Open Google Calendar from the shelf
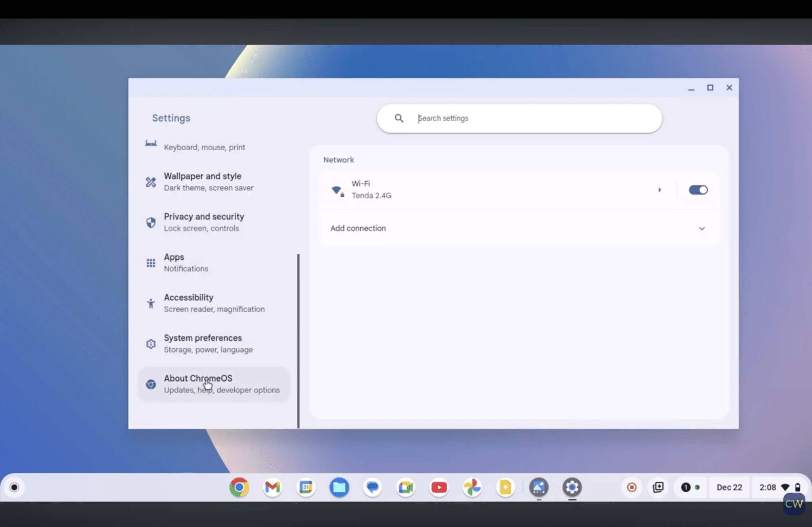 pyautogui.click(x=306, y=487)
